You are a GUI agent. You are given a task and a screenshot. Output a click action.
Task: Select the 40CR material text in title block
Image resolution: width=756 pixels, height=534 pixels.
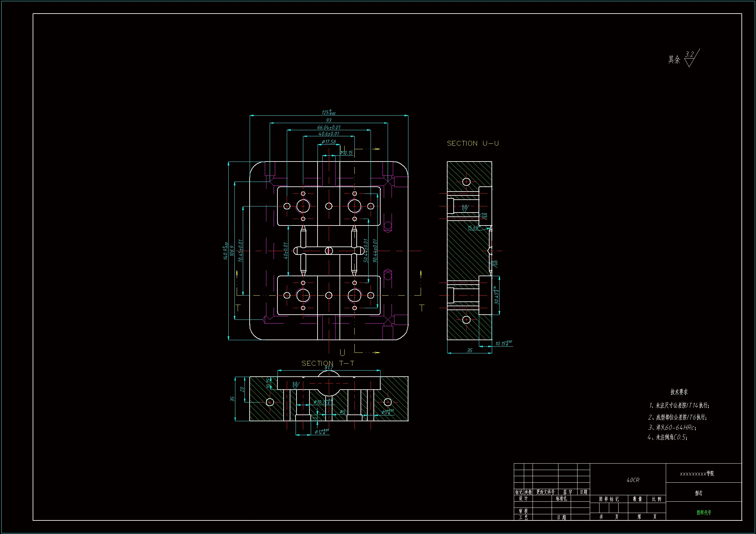click(x=632, y=480)
